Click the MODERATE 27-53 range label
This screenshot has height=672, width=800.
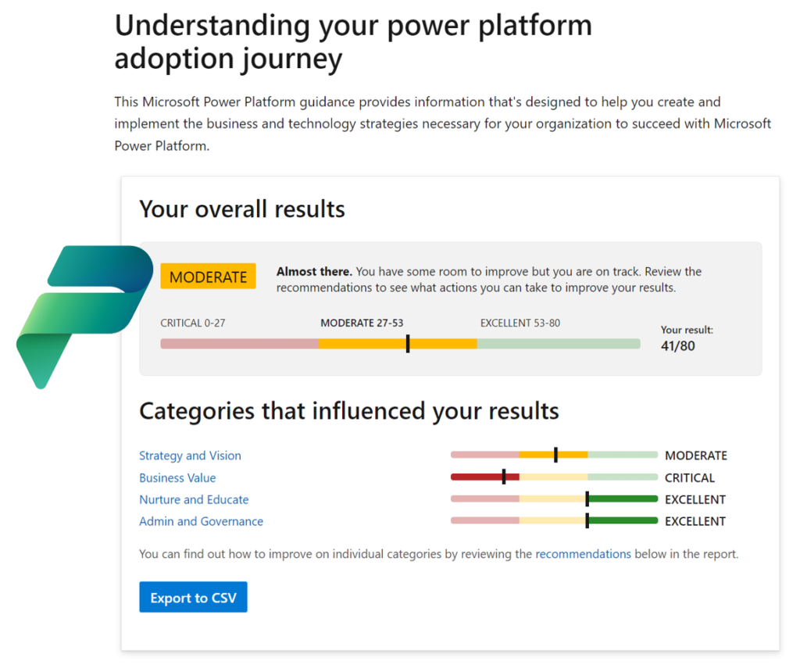pos(362,323)
